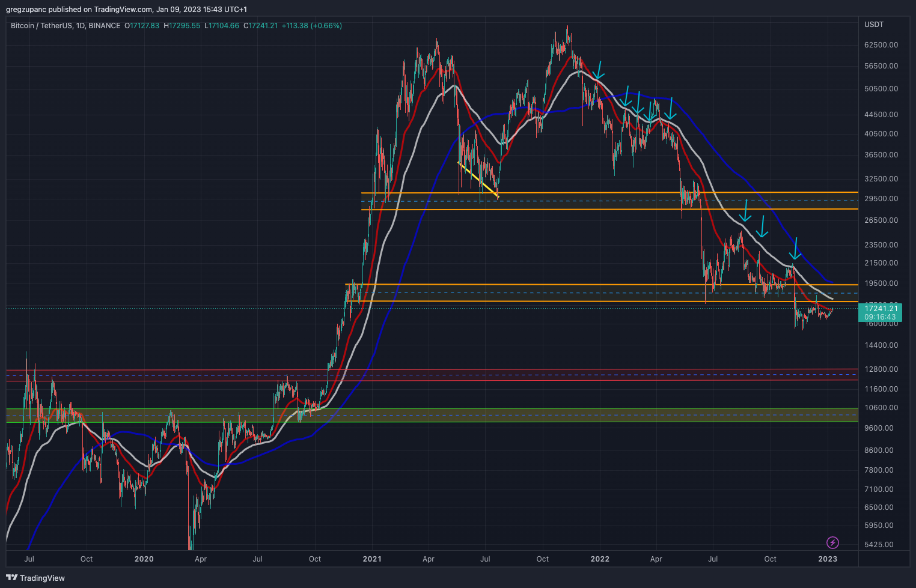Click the TradingView logo in bottom corner
This screenshot has width=916, height=588.
35,578
